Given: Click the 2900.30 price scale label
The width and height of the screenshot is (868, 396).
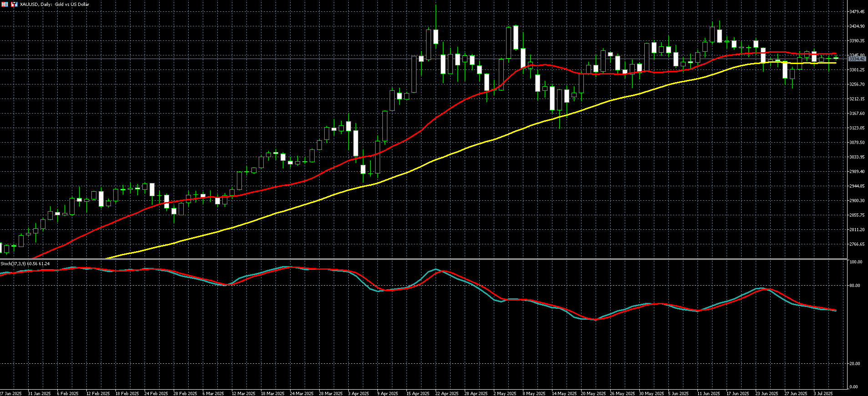Looking at the screenshot, I should point(857,201).
